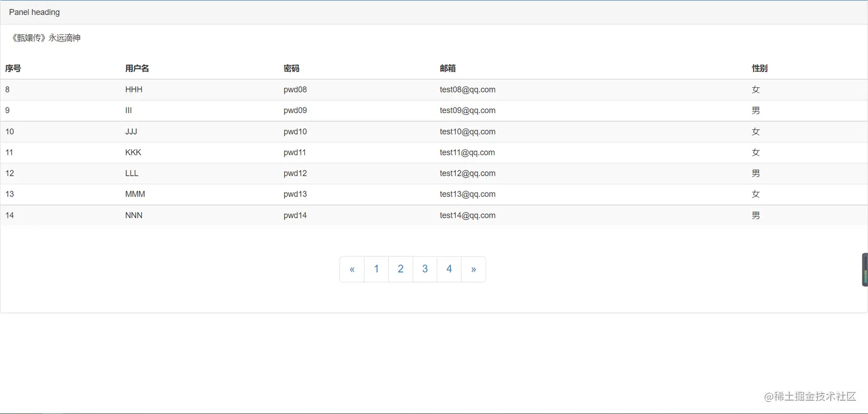This screenshot has height=414, width=868.
Task: Select username cell KKK
Action: pos(133,152)
